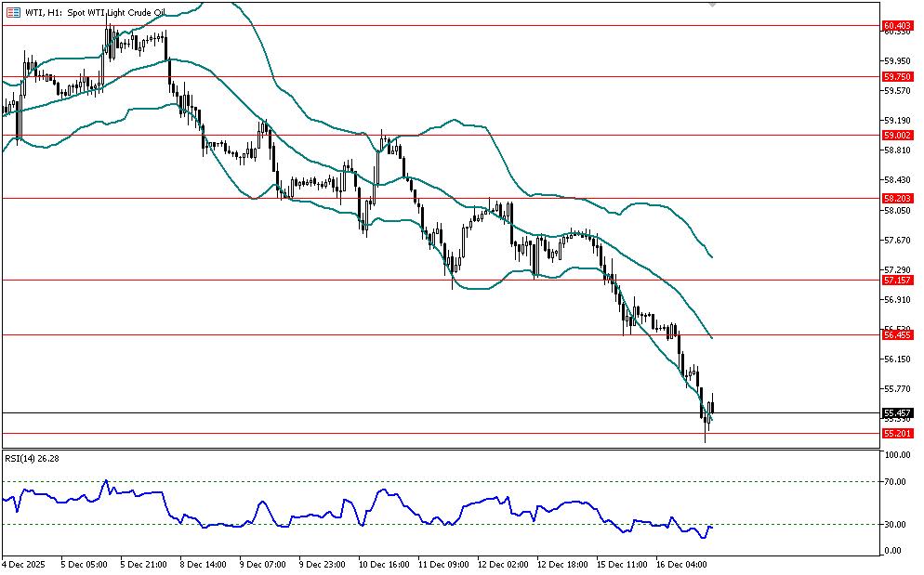The width and height of the screenshot is (924, 575).
Task: Click the 12 Dec 02:00 time label
Action: (x=502, y=564)
